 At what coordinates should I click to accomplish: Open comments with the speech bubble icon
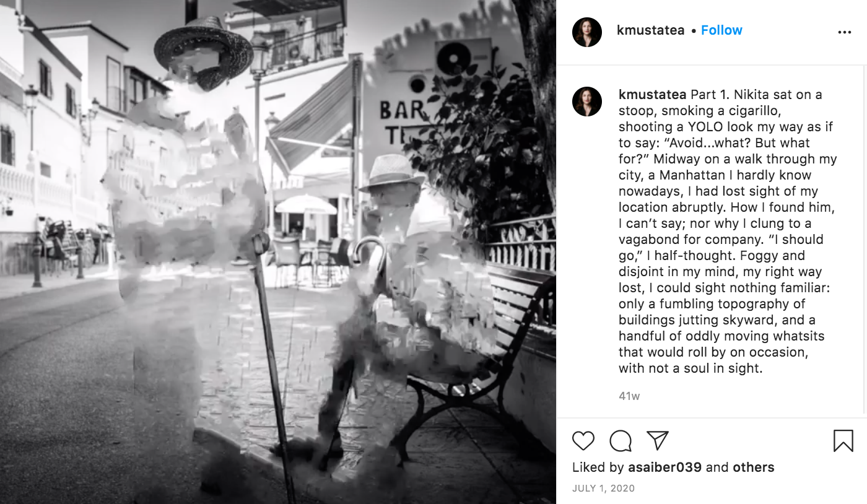coord(621,441)
